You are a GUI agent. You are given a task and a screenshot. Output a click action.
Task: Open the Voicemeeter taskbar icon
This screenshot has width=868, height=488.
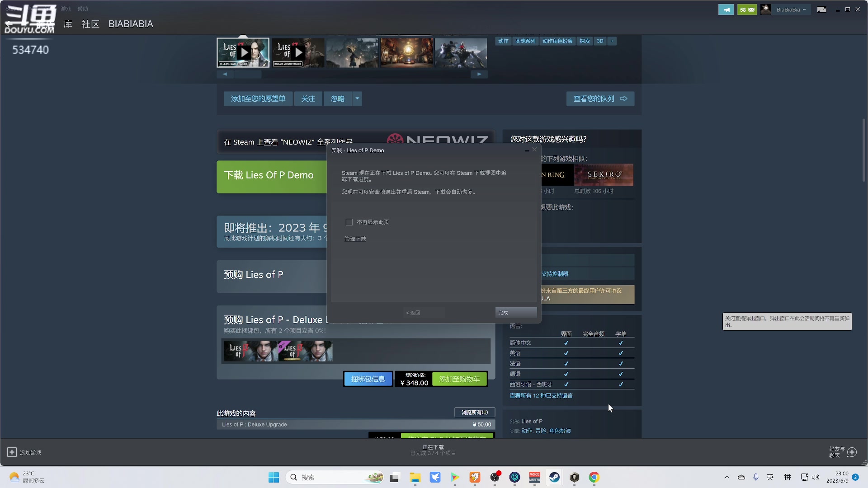(534, 478)
